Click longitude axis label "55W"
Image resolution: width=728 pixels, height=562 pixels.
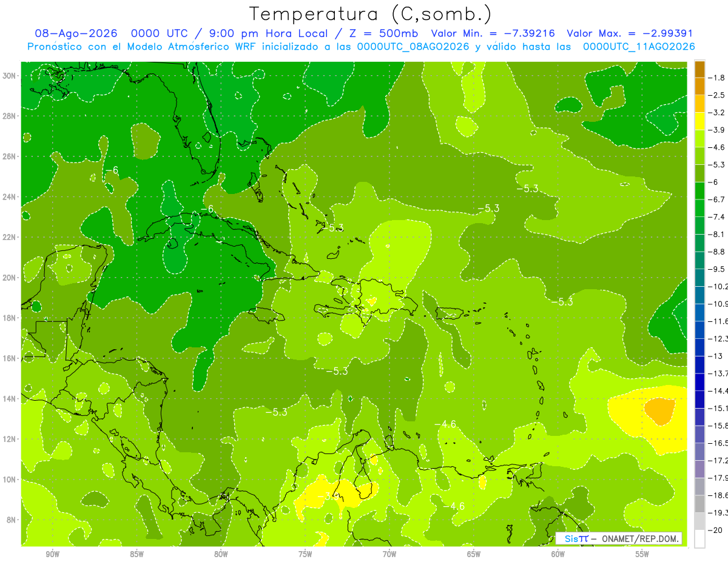pos(642,554)
